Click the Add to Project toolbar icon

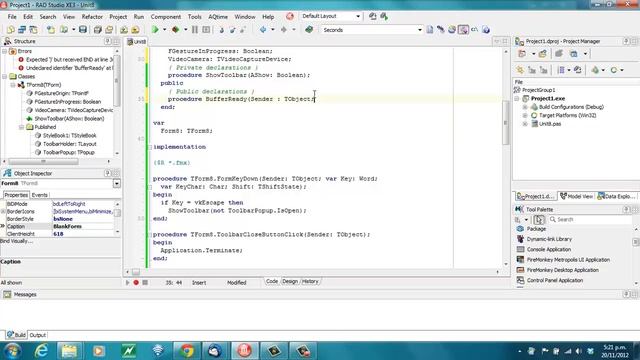click(x=124, y=29)
